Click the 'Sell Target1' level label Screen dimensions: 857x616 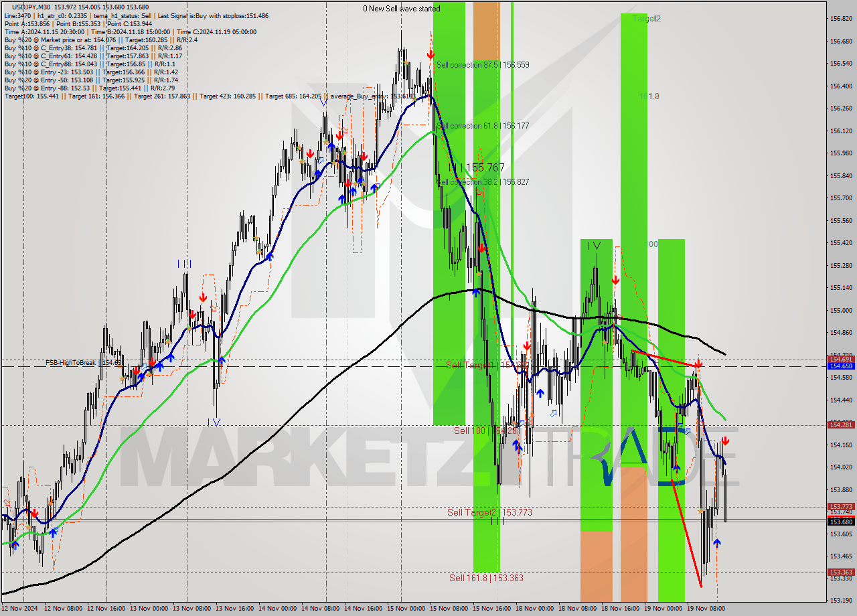point(487,365)
